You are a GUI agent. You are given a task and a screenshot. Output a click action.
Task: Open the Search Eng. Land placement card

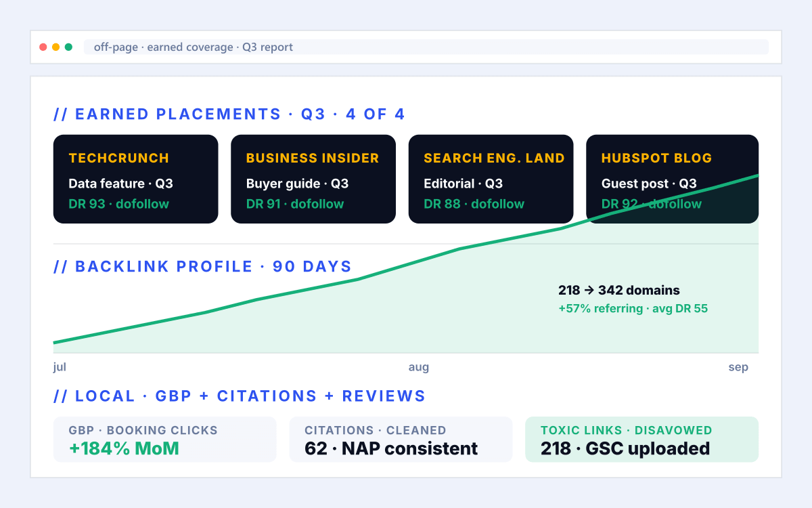[491, 179]
